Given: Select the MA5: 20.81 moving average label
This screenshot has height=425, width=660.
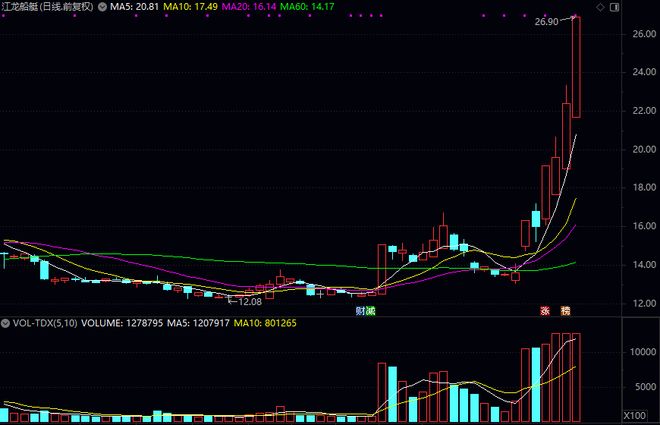Looking at the screenshot, I should (136, 7).
